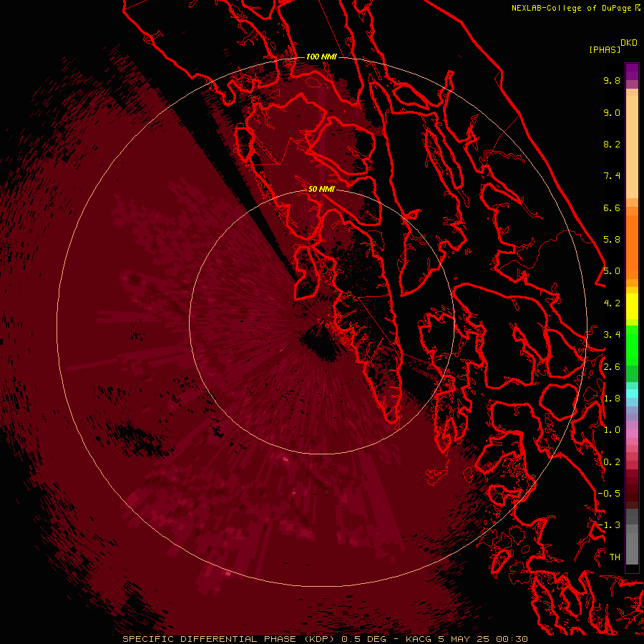Image resolution: width=644 pixels, height=644 pixels.
Task: Pick the bright green band of the color bar
Action: [632, 346]
